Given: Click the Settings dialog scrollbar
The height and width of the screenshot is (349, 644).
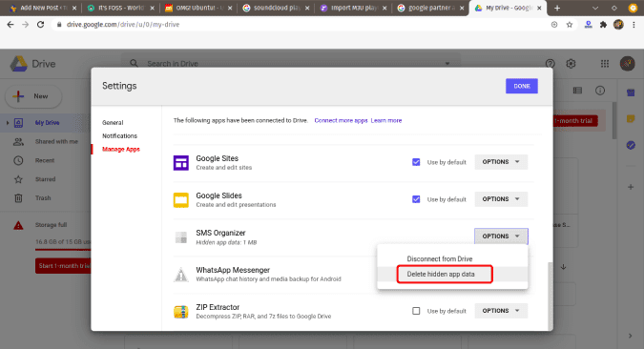Looking at the screenshot, I should pyautogui.click(x=551, y=296).
